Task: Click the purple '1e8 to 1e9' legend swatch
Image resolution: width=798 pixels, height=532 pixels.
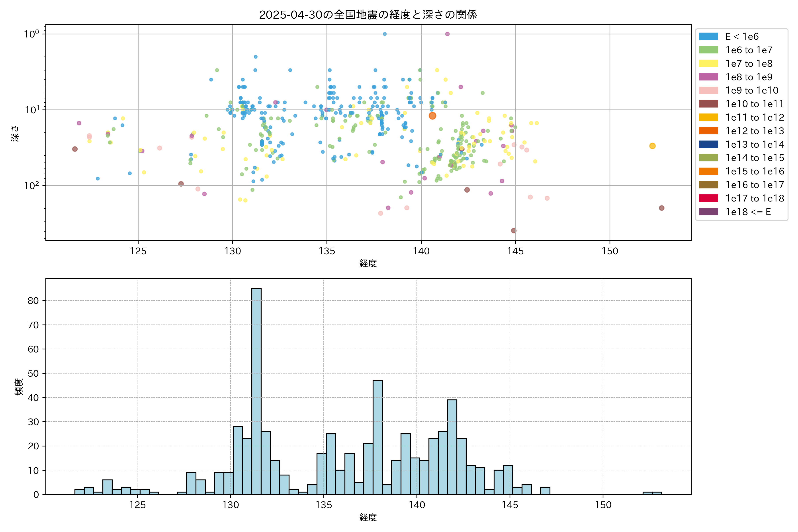Action: click(708, 77)
